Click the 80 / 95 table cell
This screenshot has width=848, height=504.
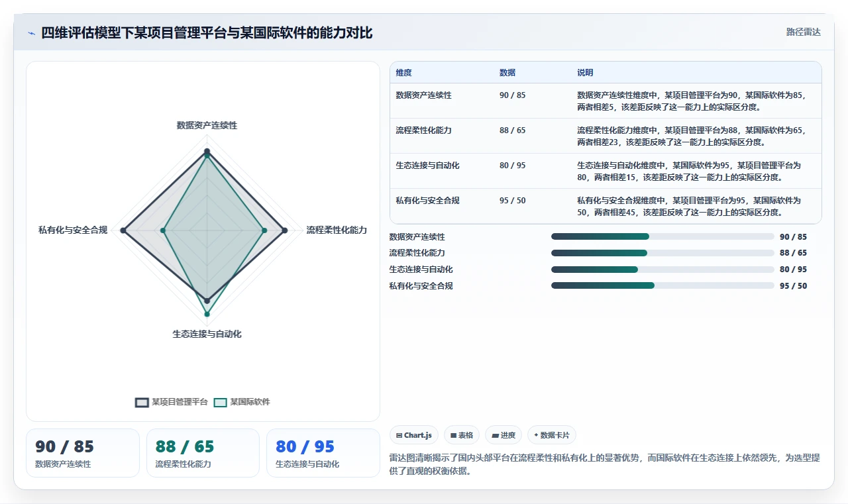coord(512,166)
